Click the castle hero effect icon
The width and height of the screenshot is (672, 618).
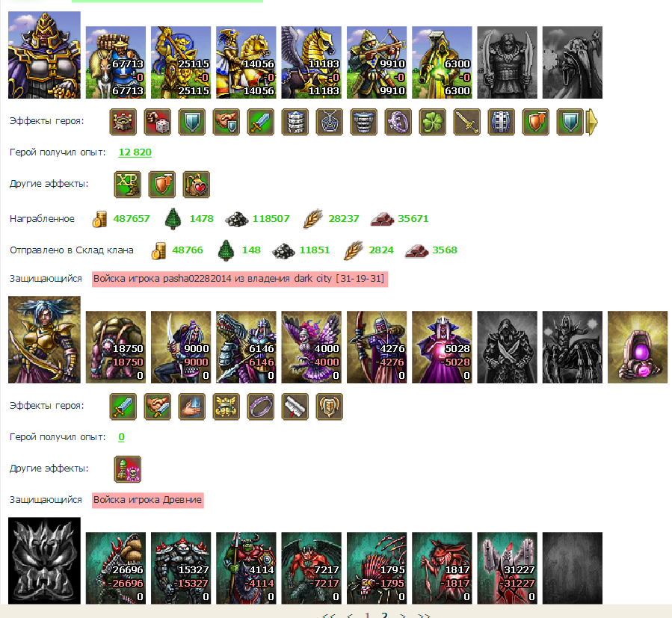coord(123,122)
